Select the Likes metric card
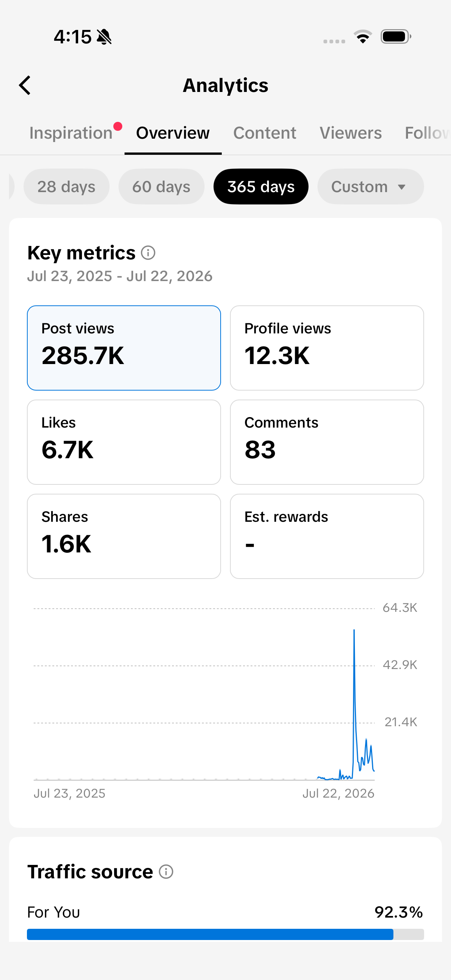The height and width of the screenshot is (980, 451). click(x=124, y=442)
